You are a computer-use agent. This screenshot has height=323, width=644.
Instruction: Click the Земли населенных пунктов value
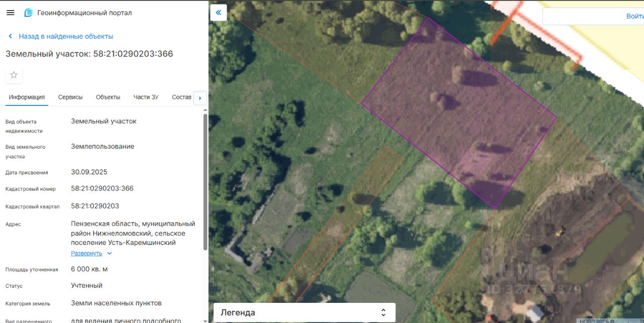pos(116,303)
